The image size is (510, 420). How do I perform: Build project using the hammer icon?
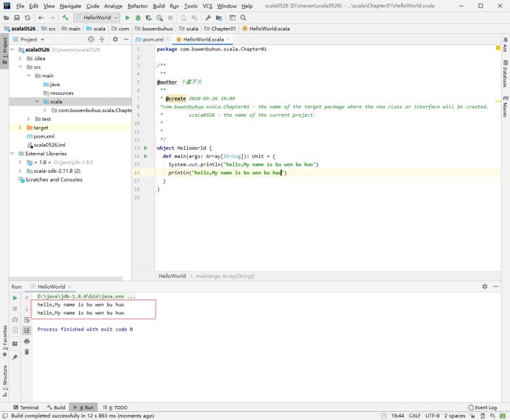65,18
